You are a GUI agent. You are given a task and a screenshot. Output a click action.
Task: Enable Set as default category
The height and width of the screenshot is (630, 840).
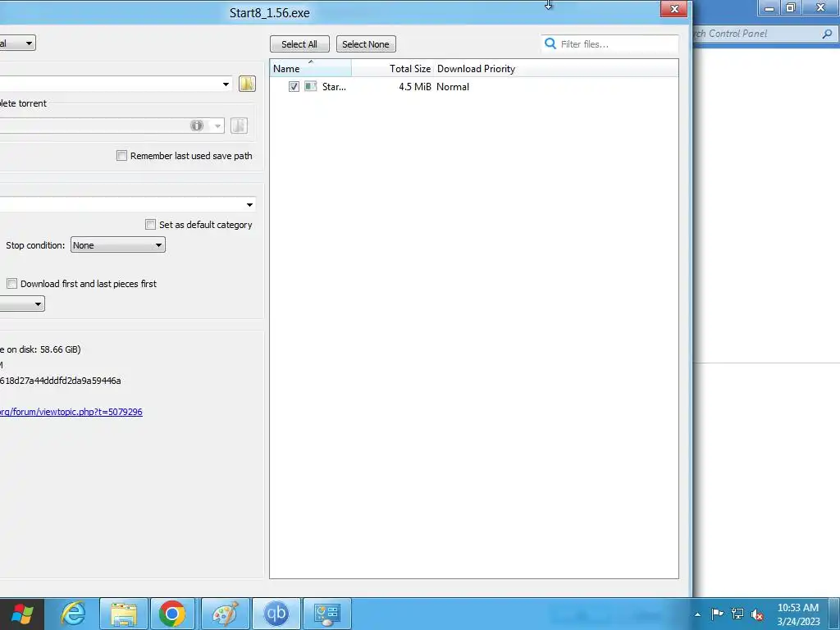tap(151, 224)
